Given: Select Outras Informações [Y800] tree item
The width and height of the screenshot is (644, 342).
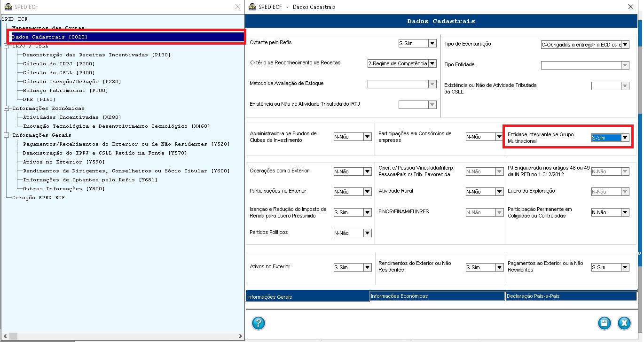Looking at the screenshot, I should coord(64,189).
